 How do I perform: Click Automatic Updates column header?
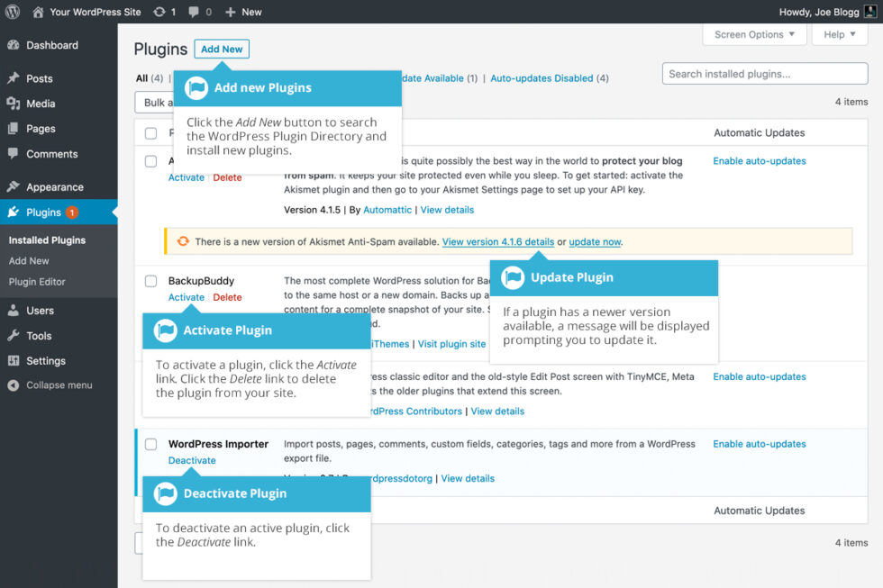point(759,132)
